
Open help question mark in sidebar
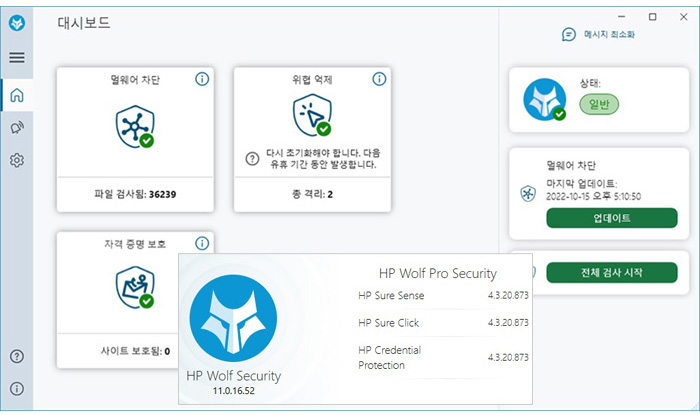point(17,356)
